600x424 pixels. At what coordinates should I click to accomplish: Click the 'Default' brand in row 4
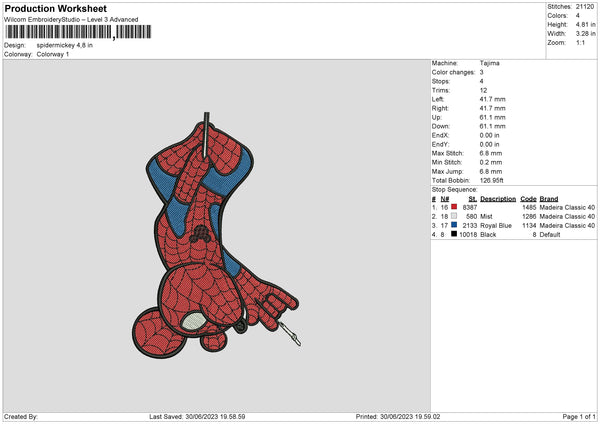[x=550, y=235]
